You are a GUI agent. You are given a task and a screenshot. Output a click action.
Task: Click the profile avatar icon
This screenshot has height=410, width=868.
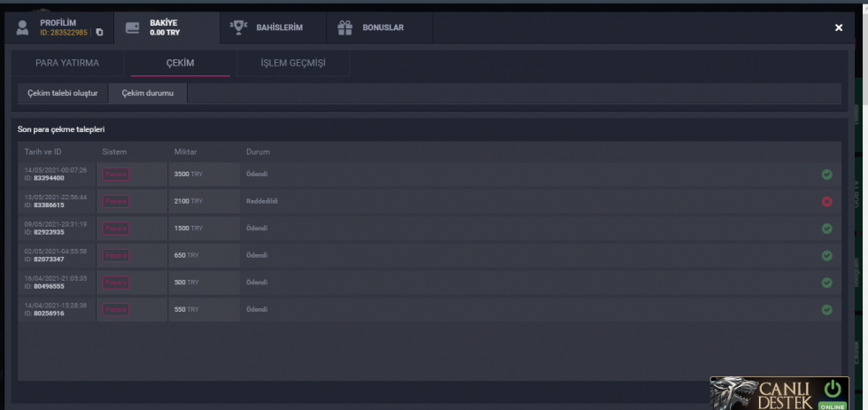coord(23,27)
